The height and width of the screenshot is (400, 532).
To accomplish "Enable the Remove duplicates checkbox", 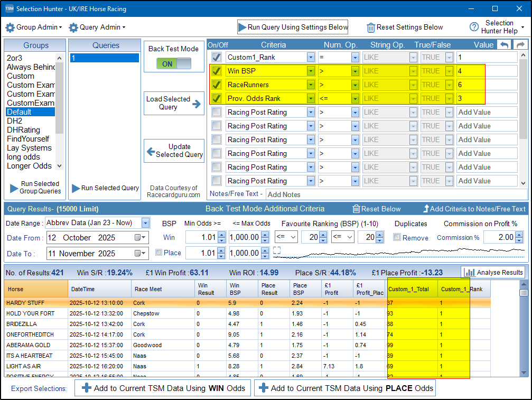I will 397,238.
